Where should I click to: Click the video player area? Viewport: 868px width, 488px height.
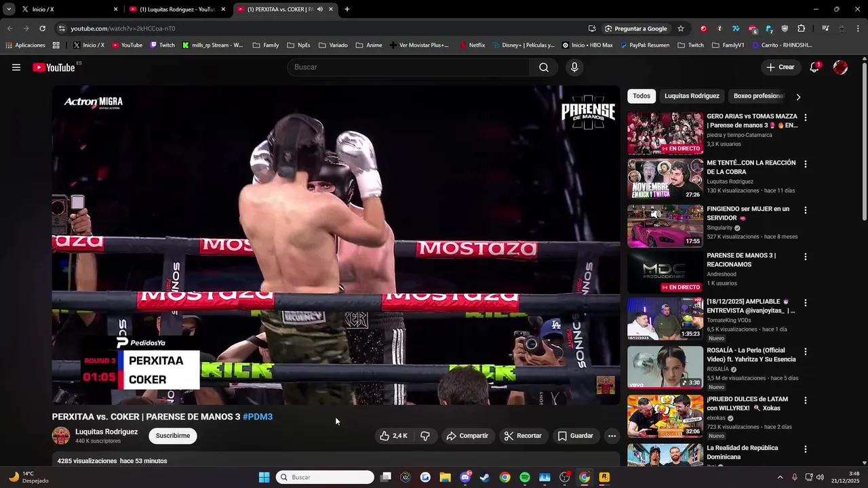pos(336,245)
